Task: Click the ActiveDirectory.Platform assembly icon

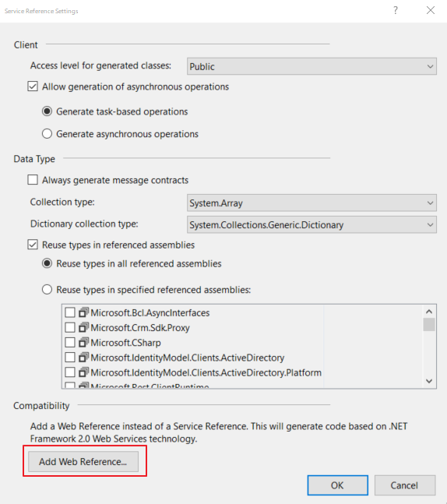Action: pos(84,372)
